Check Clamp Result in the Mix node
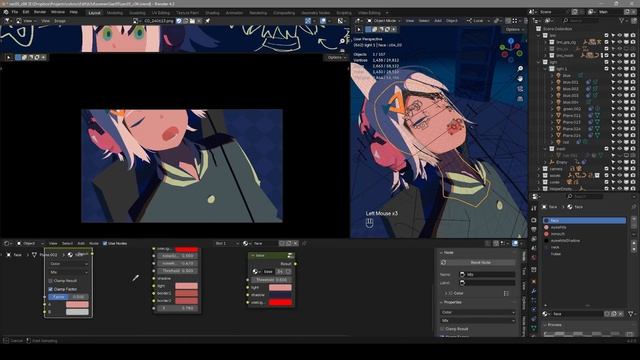Viewport: 640px width, 360px height. pos(51,281)
